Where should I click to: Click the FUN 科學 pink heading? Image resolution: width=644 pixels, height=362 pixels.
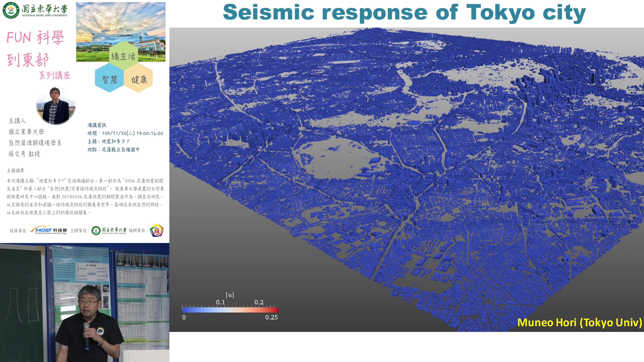click(35, 38)
